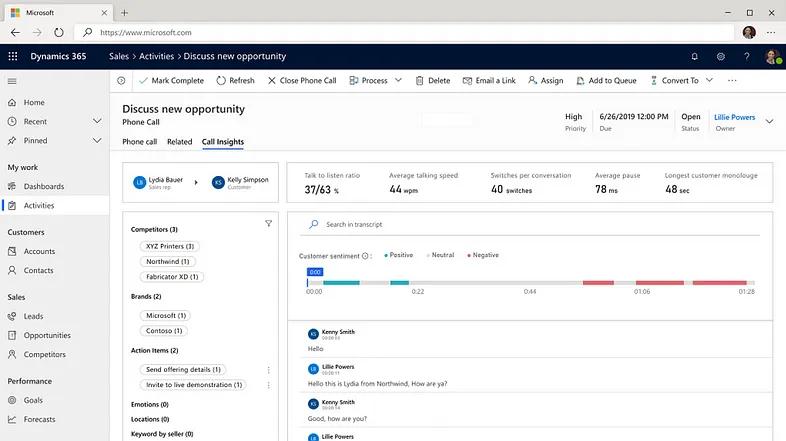
Task: Click the Search in transcript field
Action: (x=530, y=225)
